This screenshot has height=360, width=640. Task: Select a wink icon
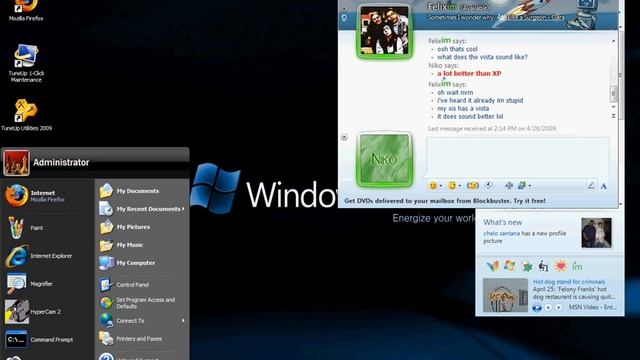(451, 186)
